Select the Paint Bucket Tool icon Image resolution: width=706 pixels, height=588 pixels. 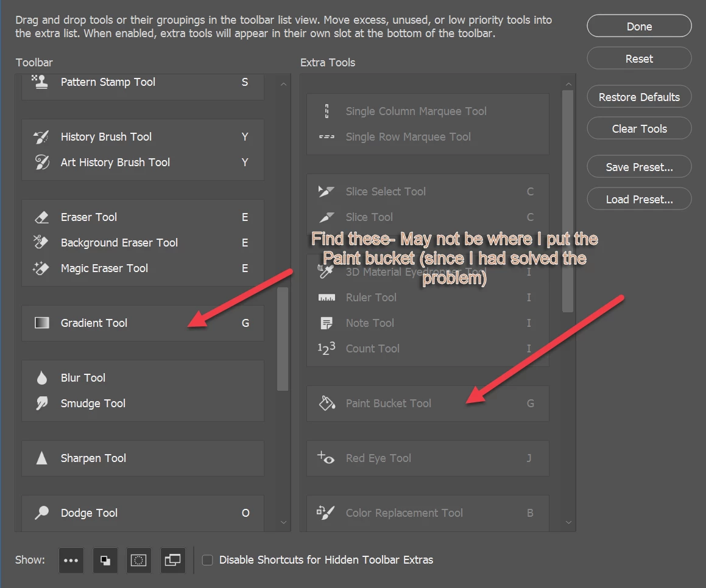(327, 403)
